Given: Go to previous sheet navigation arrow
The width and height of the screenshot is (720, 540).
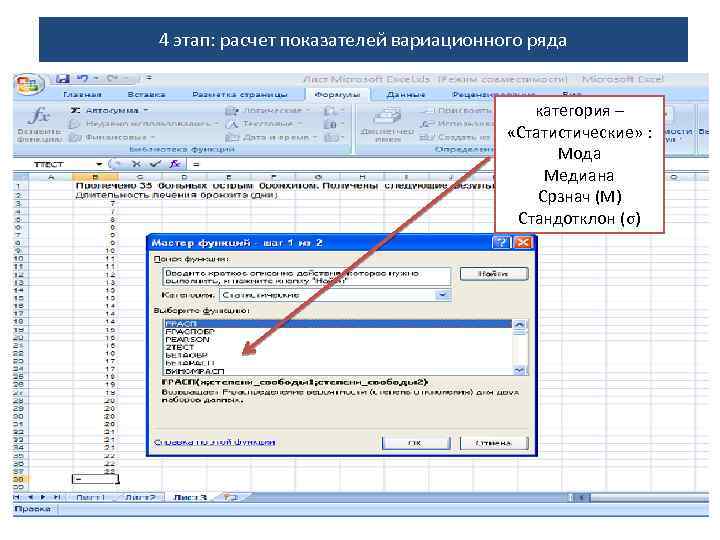Looking at the screenshot, I should click(30, 498).
